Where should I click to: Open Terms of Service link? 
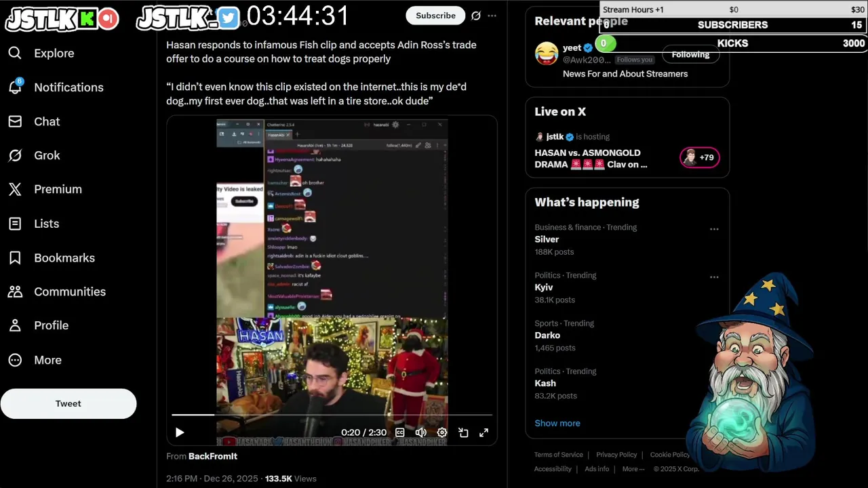tap(559, 455)
